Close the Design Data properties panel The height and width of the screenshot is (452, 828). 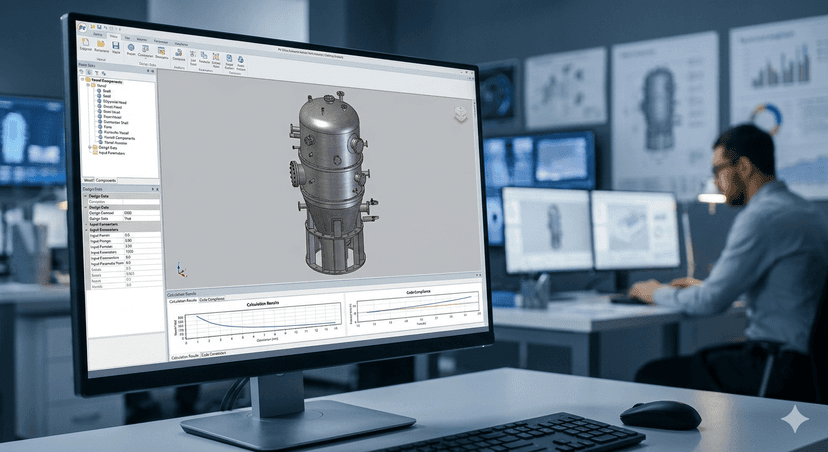(157, 190)
